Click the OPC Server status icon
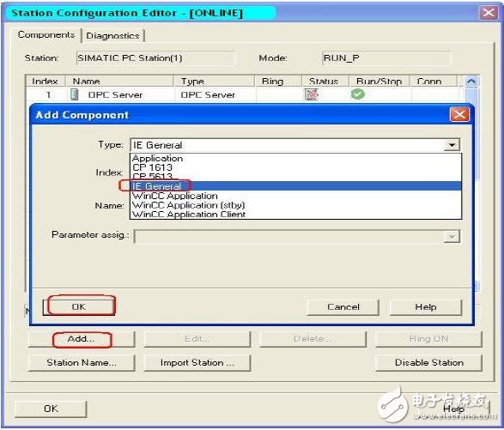 [x=311, y=94]
